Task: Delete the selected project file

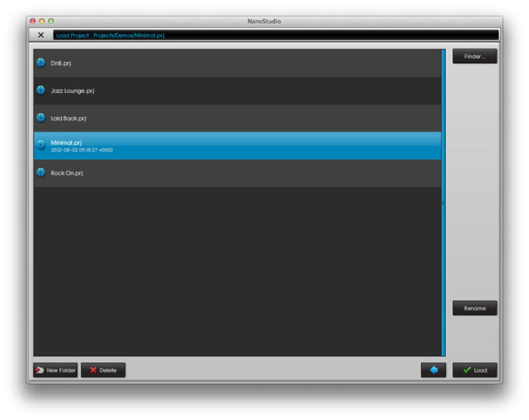Action: click(103, 370)
